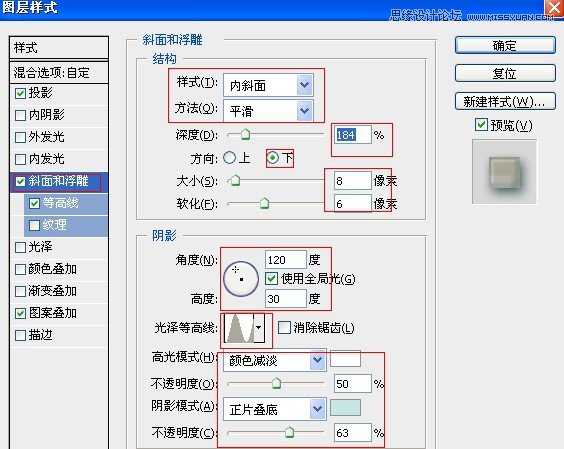
Task: Enable the 颜色叠加 color overlay checkbox
Action: [20, 269]
